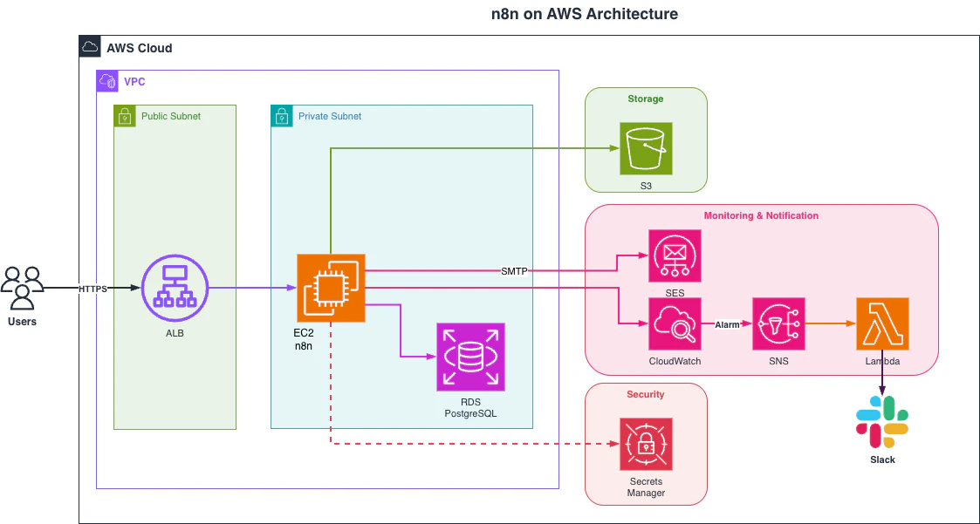Click the Public Subnet lock icon
The image size is (980, 524).
pyautogui.click(x=125, y=116)
